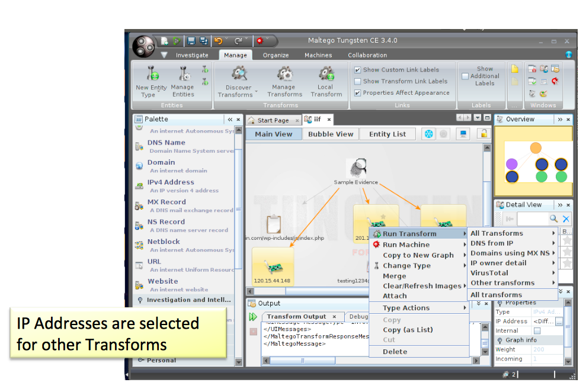Image resolution: width=586 pixels, height=392 pixels.
Task: Open the Change Type submenu
Action: point(418,265)
